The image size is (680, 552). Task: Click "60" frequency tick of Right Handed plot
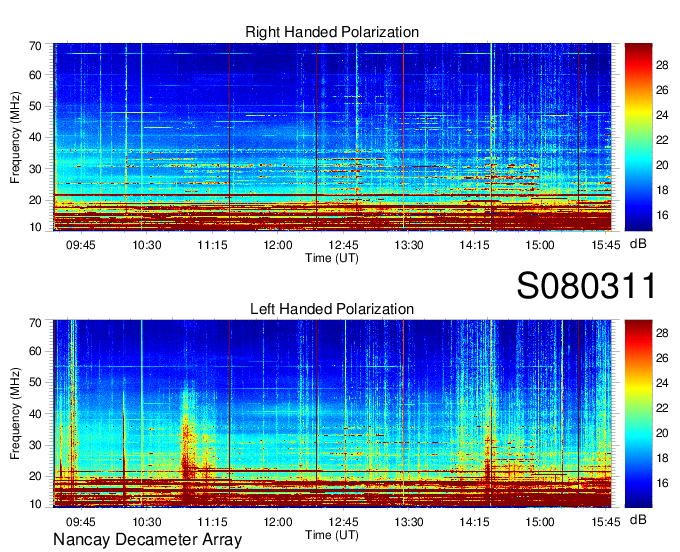tap(35, 75)
